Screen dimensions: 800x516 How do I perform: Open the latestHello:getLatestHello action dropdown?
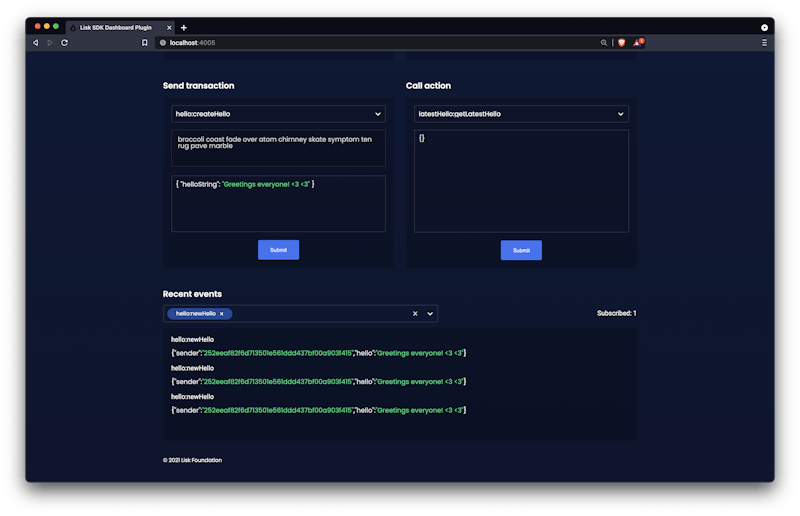(x=620, y=115)
